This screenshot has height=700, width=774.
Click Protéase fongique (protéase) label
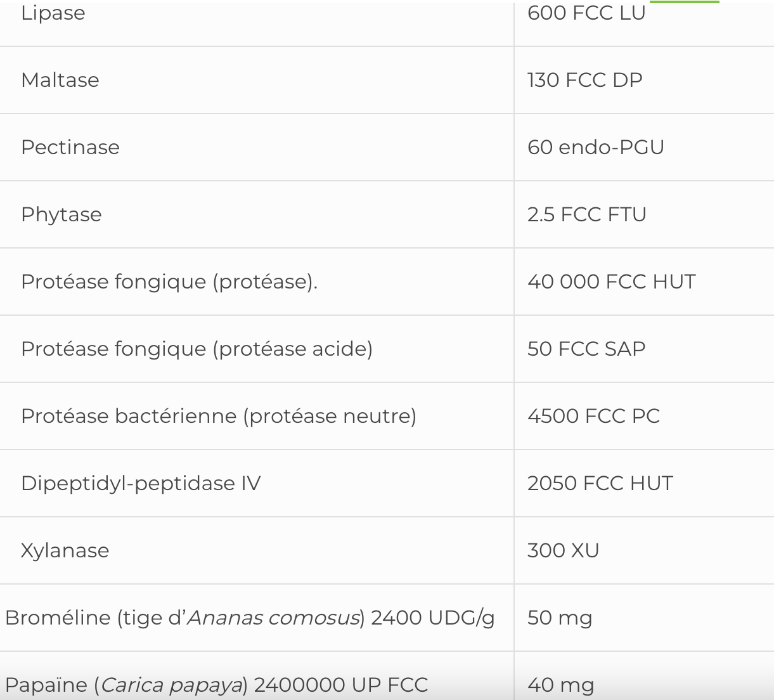169,282
